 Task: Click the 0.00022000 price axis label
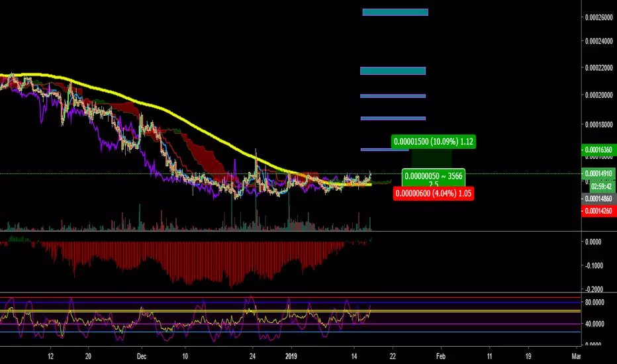[599, 68]
